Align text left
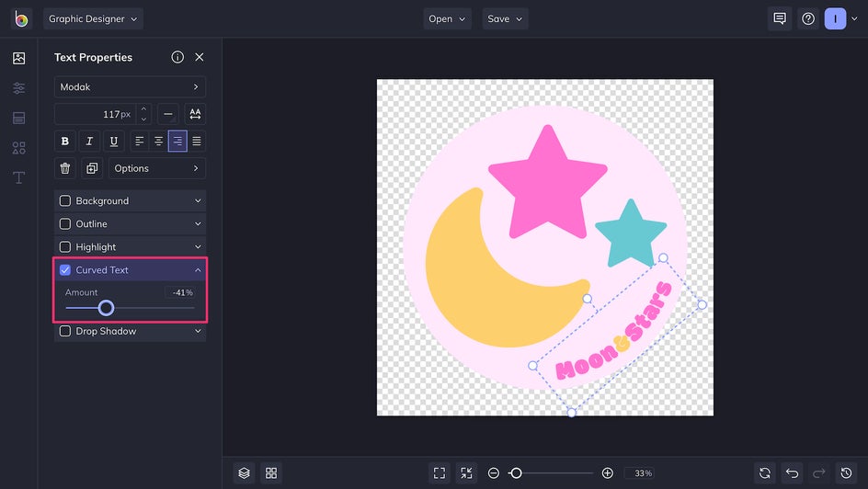This screenshot has height=489, width=868. tap(140, 141)
